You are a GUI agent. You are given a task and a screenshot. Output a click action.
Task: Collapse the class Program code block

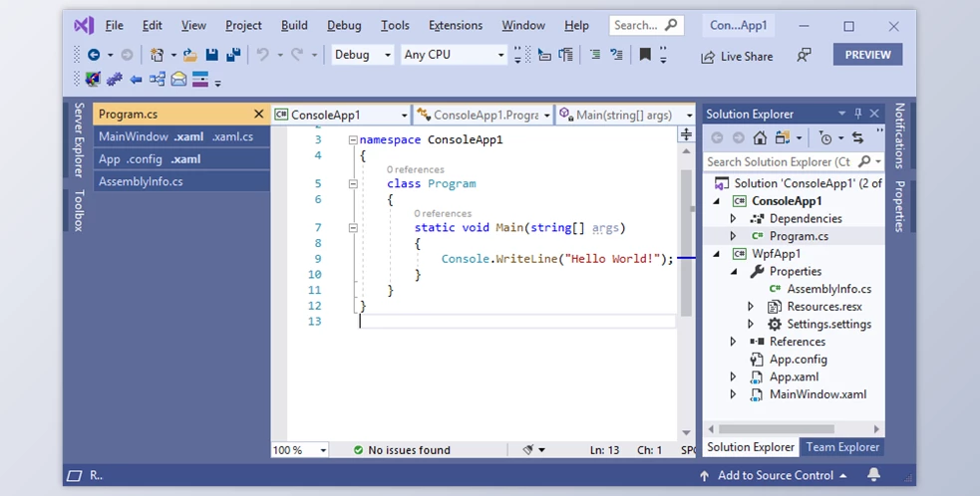point(353,183)
